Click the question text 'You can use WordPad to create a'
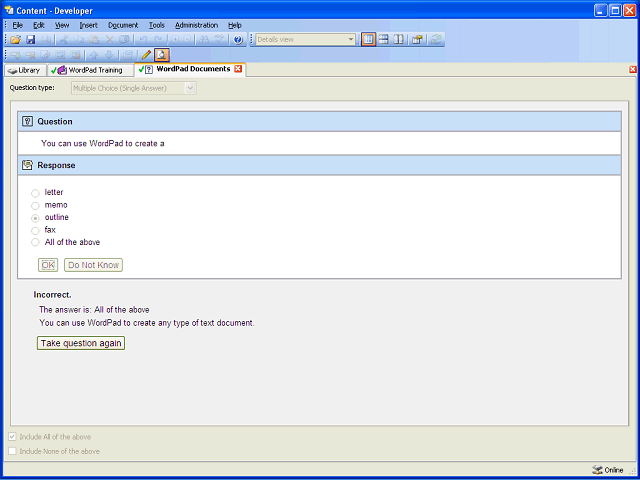 pos(103,144)
